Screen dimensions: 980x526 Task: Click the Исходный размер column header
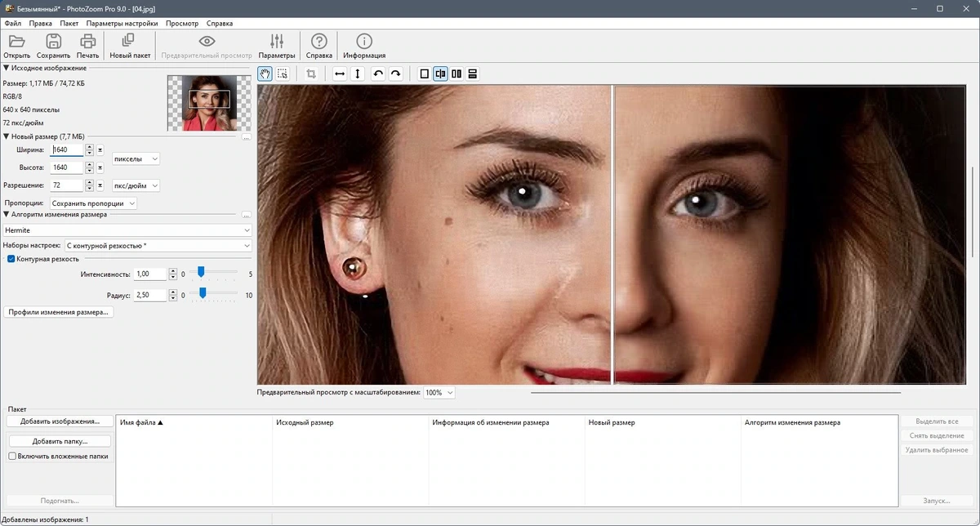pos(350,423)
